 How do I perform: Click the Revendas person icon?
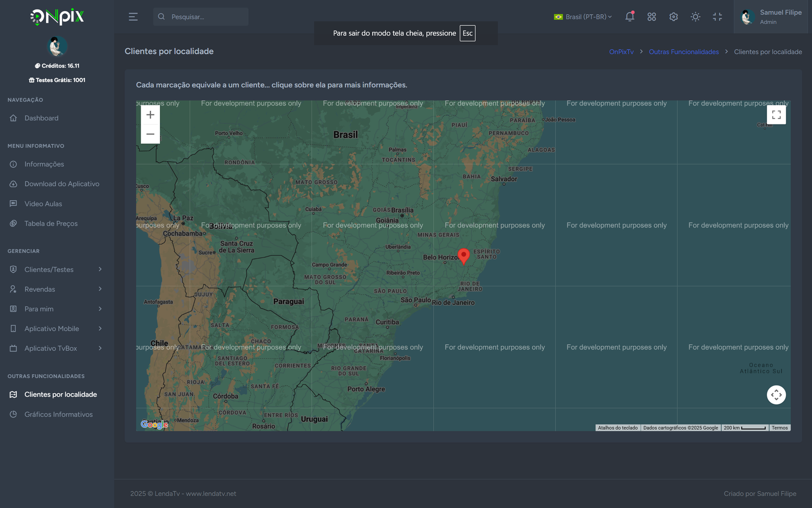[x=13, y=289]
